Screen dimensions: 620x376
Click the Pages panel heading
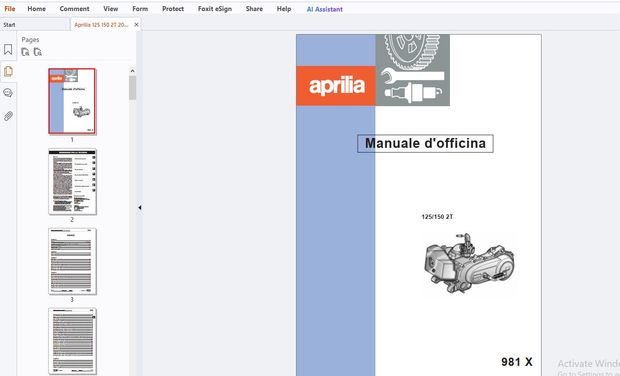[30, 40]
